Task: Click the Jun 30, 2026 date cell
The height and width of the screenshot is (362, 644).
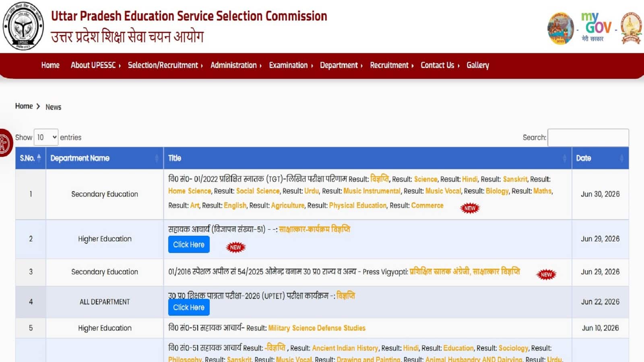Action: click(x=600, y=194)
